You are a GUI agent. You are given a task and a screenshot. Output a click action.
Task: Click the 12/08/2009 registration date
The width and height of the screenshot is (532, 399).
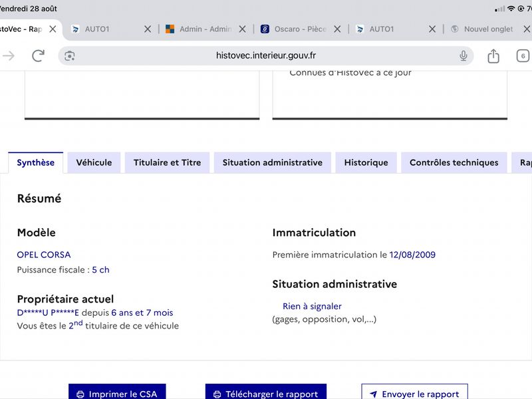412,255
